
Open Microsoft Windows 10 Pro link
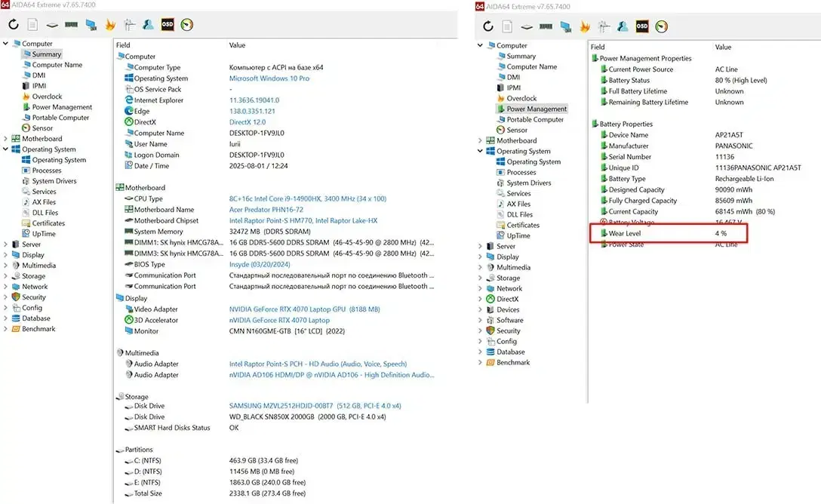(x=269, y=78)
